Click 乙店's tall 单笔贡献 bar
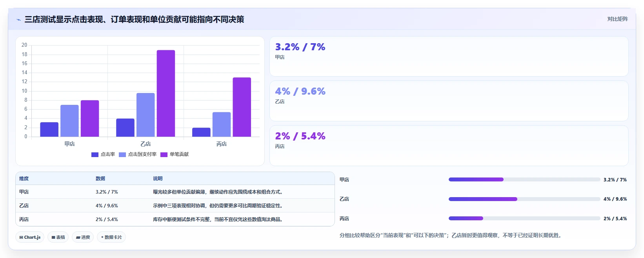This screenshot has height=258, width=644. [x=166, y=93]
